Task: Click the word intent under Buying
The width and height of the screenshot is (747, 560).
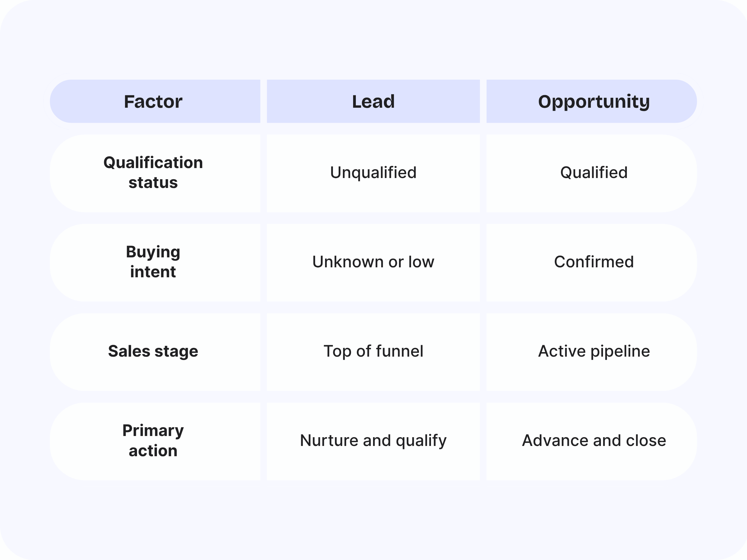Action: 153,272
